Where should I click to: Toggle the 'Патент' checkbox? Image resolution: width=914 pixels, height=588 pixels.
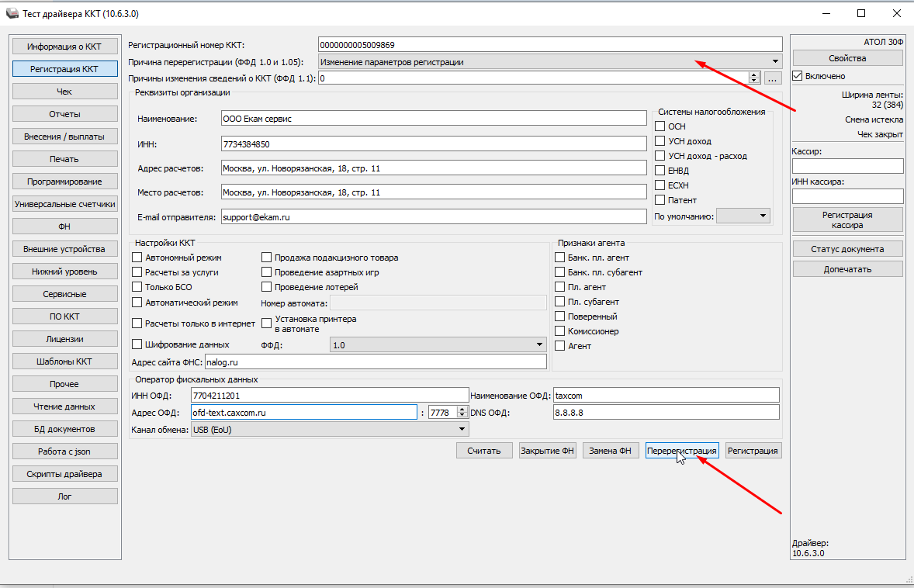(660, 200)
